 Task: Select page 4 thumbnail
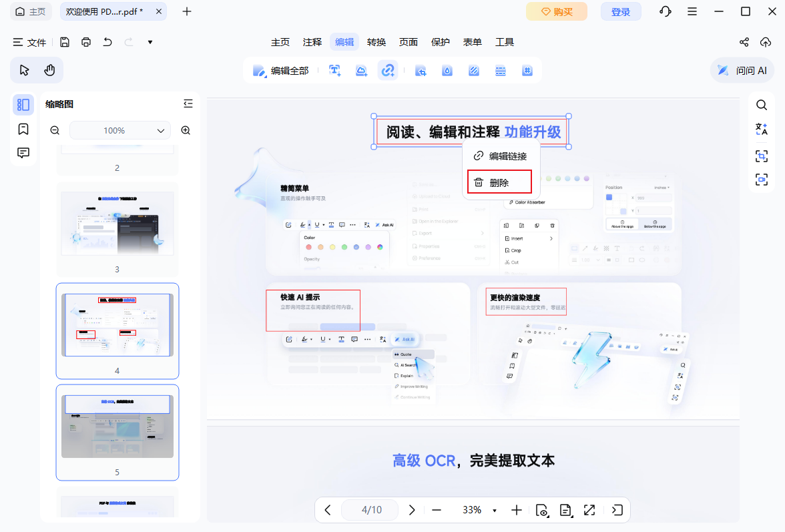click(117, 325)
